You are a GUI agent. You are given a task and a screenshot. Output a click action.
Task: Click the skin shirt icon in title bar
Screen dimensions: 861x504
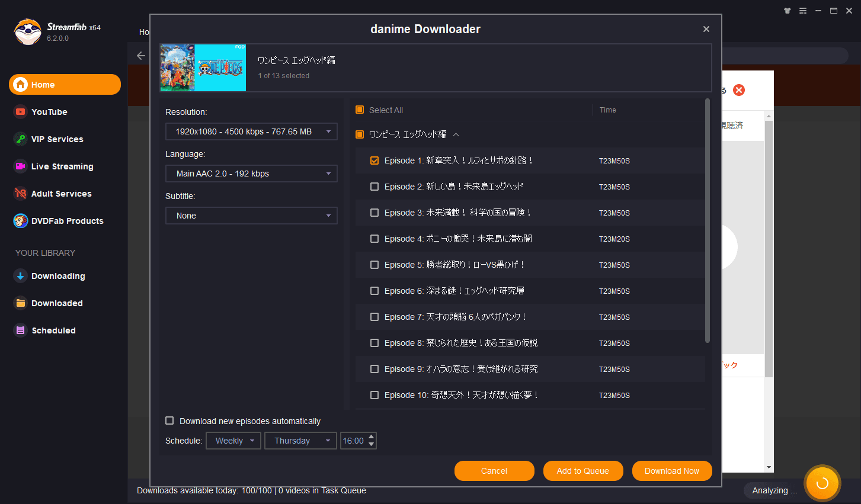click(788, 11)
